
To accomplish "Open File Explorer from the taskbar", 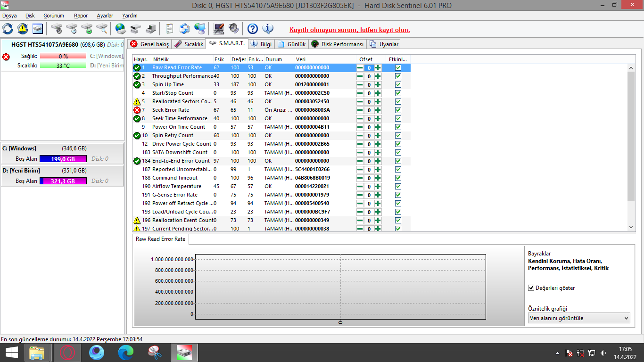I will coord(37,353).
